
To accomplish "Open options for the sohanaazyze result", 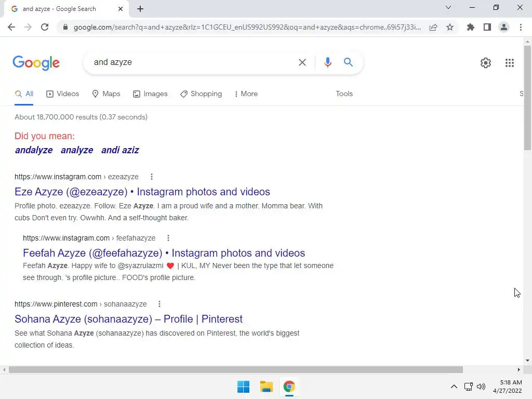I will coord(159,304).
